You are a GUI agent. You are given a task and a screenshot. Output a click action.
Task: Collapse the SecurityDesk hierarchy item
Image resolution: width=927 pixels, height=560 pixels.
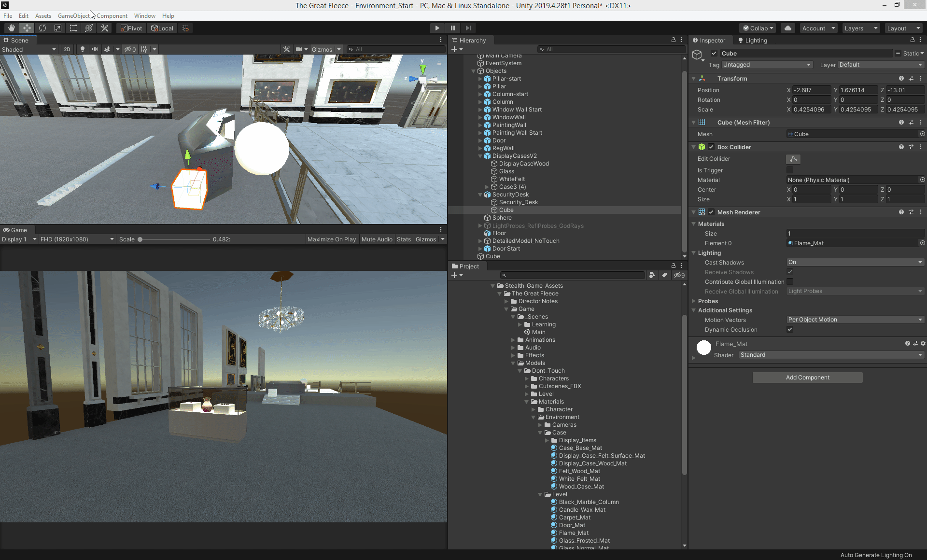480,195
